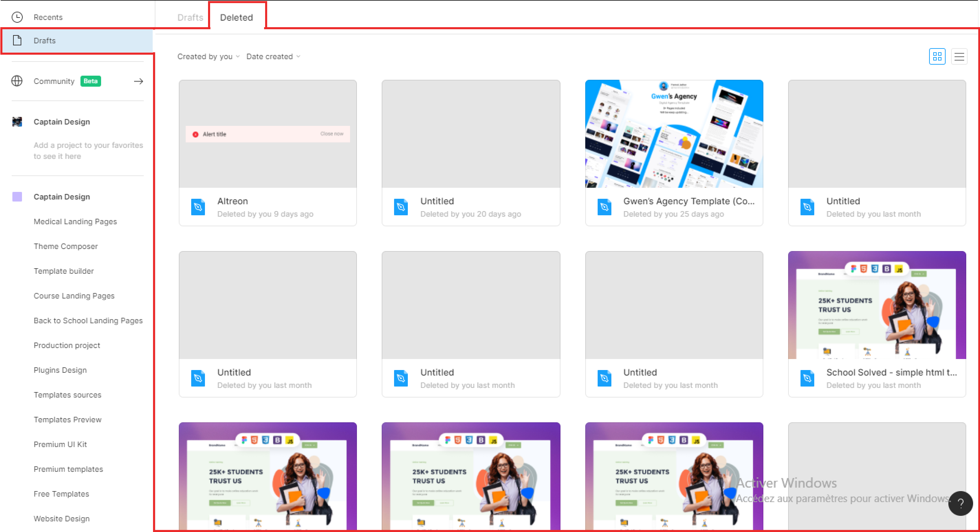
Task: Click the Community arrow icon
Action: point(139,81)
